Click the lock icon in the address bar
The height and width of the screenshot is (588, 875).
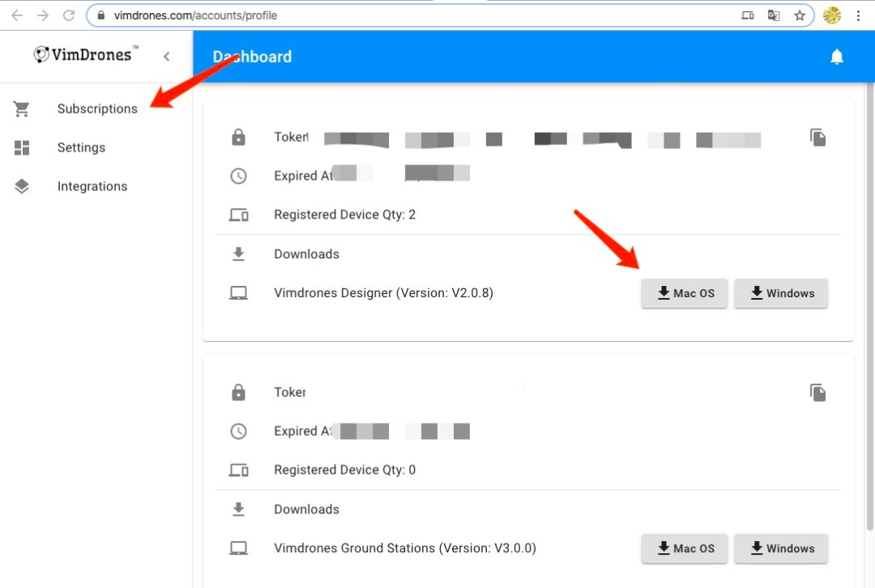pyautogui.click(x=101, y=15)
